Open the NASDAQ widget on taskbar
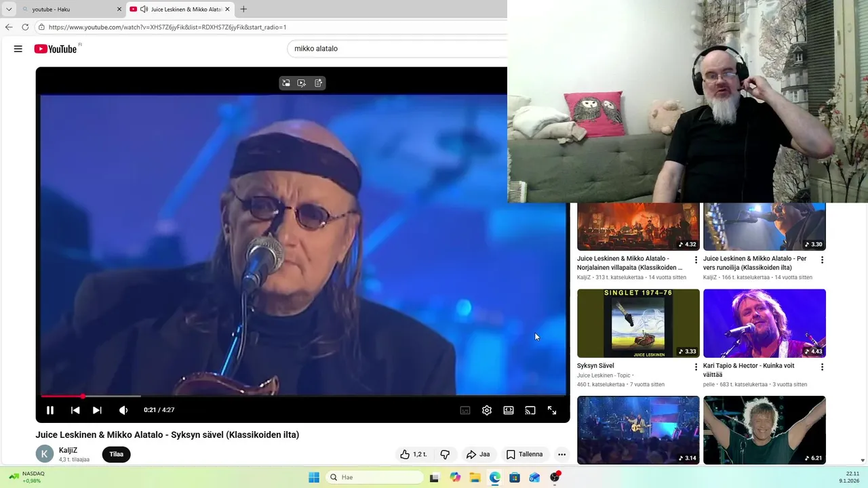Image resolution: width=868 pixels, height=488 pixels. tap(26, 477)
